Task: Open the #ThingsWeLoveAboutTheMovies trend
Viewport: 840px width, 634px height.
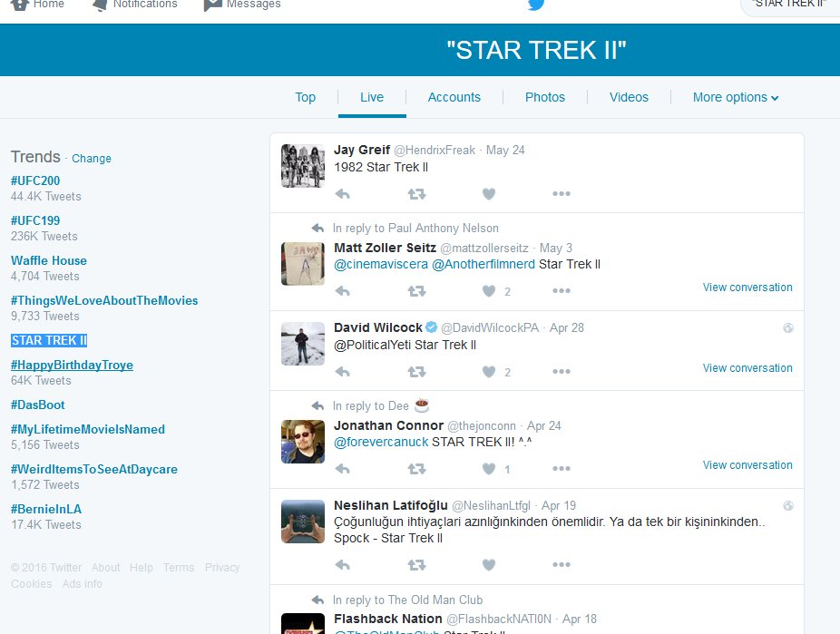Action: pos(104,301)
